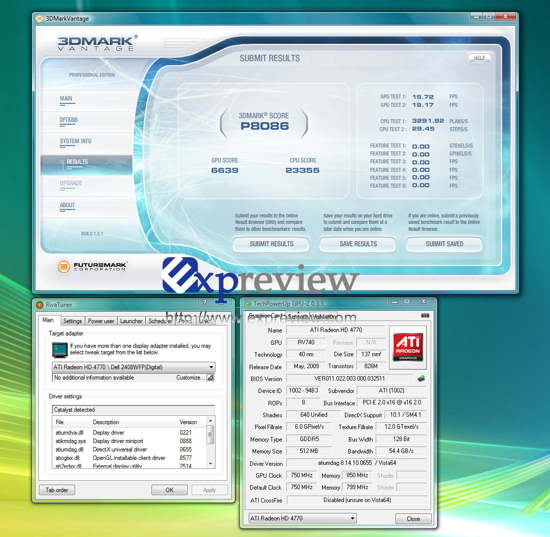Switch to the Settings tab in RivaTuner
The image size is (550, 537).
[72, 321]
